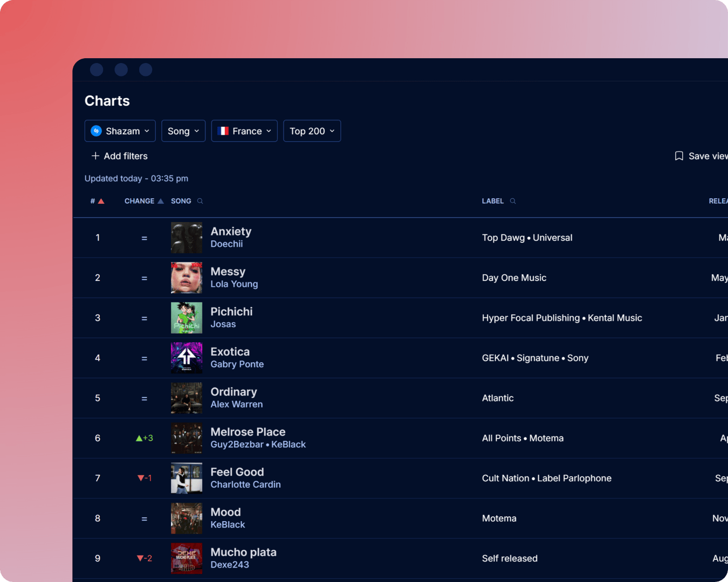Open Charlotte Cardin's artist page
728x582 pixels.
click(x=245, y=484)
